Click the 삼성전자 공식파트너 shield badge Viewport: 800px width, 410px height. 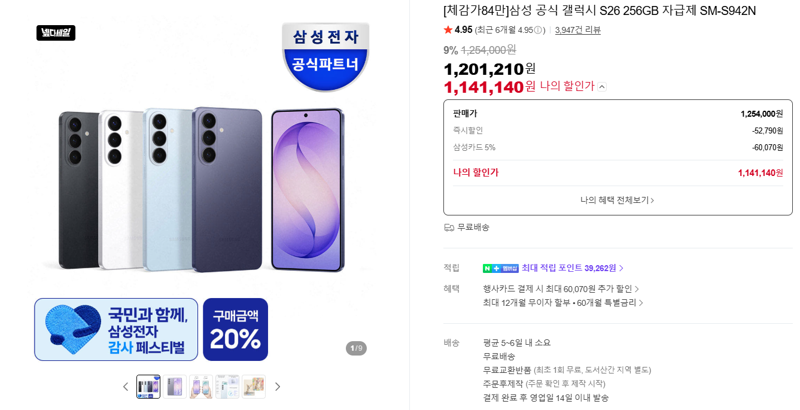pyautogui.click(x=326, y=56)
